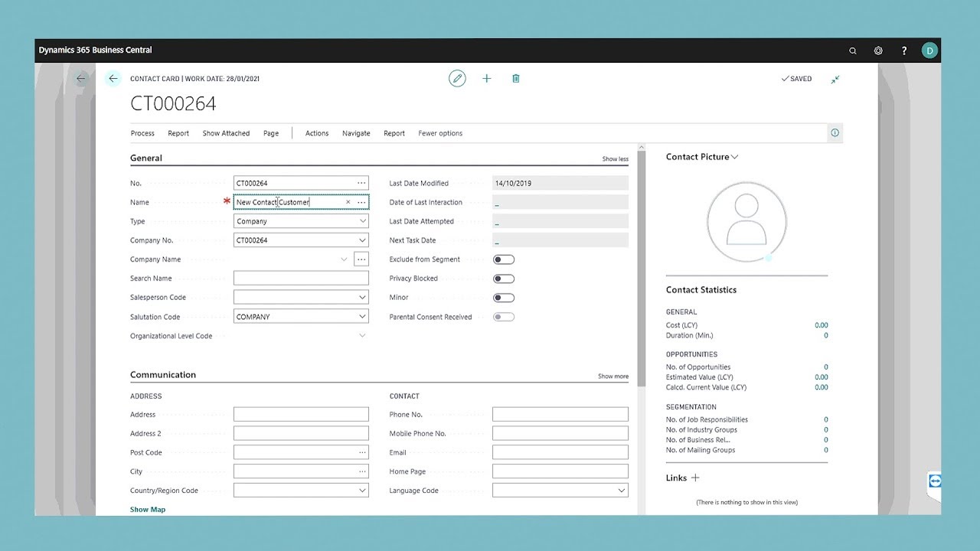Create new contact with plus icon

[487, 78]
